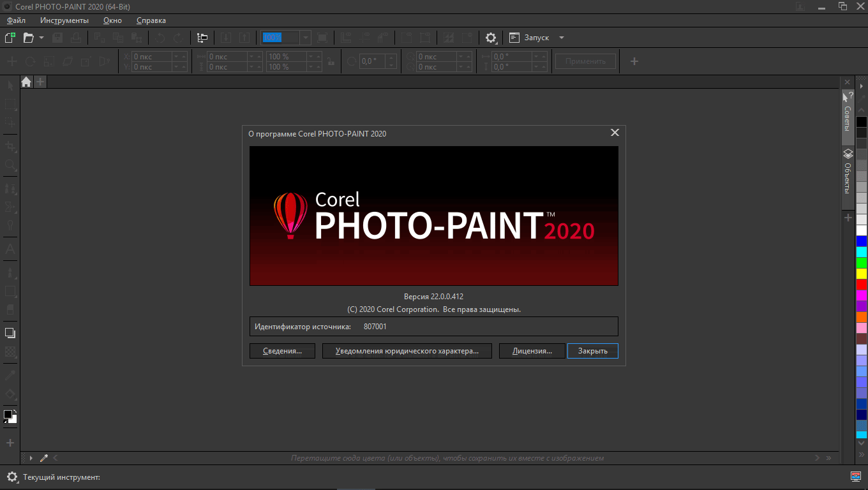
Task: Click the Запуск application launcher
Action: [x=529, y=38]
